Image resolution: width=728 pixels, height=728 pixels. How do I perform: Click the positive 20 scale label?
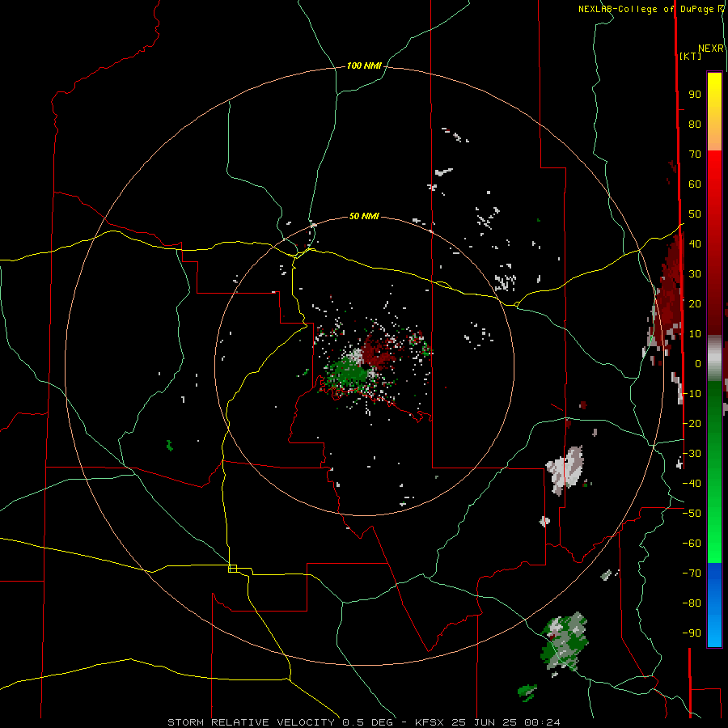695,303
